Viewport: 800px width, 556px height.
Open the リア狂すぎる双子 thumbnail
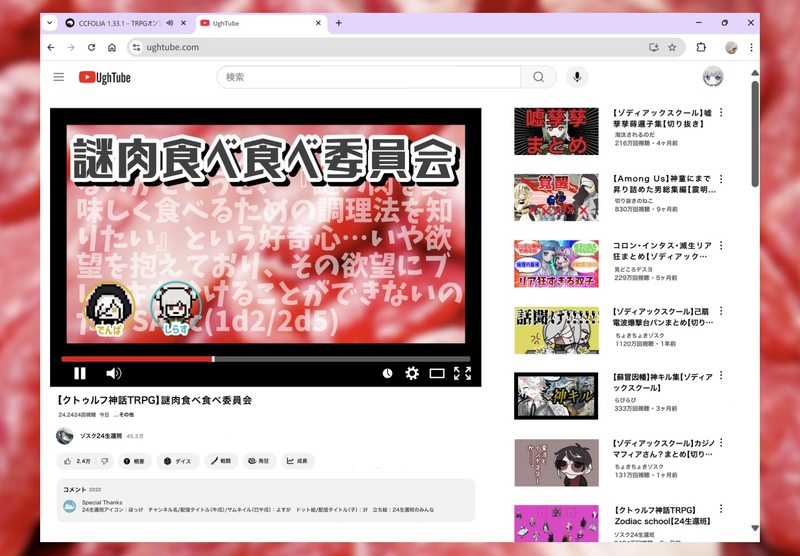(x=556, y=264)
